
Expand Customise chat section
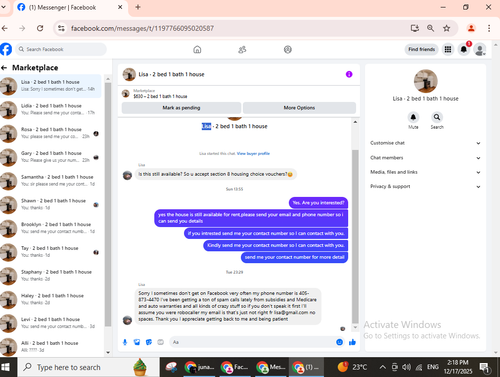coord(425,143)
